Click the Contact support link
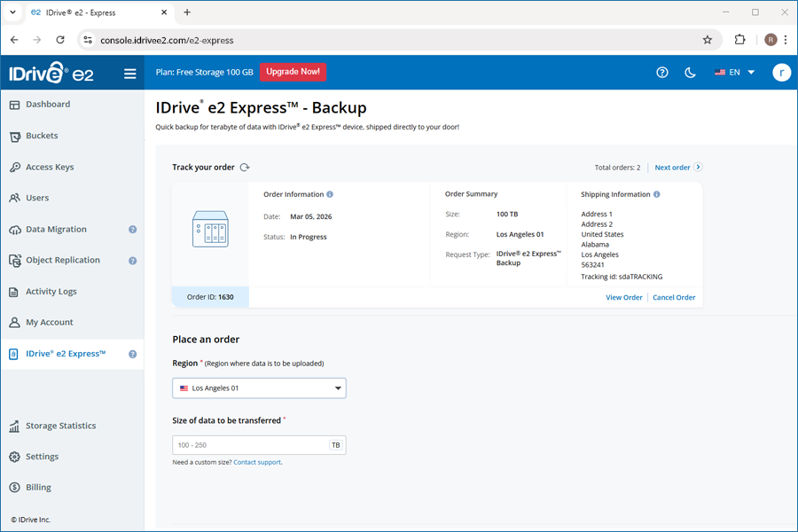This screenshot has height=532, width=798. click(x=257, y=462)
